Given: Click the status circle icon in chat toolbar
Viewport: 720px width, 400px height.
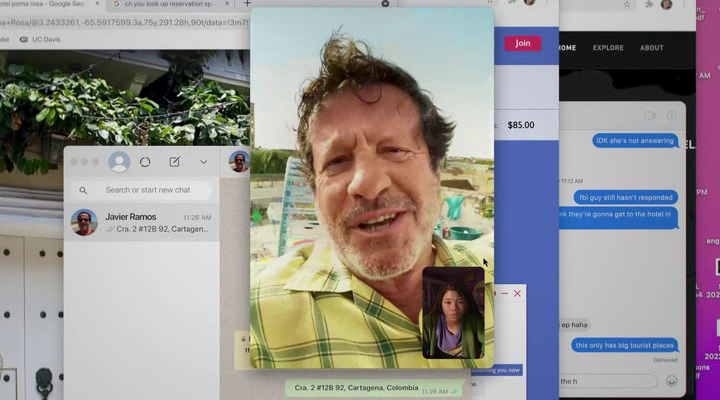Looking at the screenshot, I should pos(145,162).
